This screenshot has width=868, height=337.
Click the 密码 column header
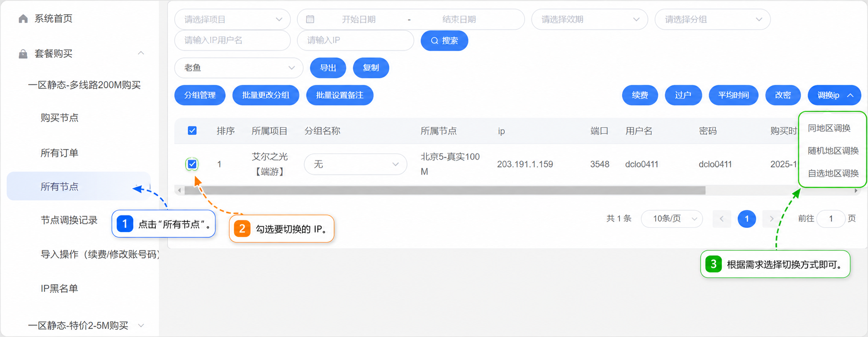pyautogui.click(x=708, y=131)
